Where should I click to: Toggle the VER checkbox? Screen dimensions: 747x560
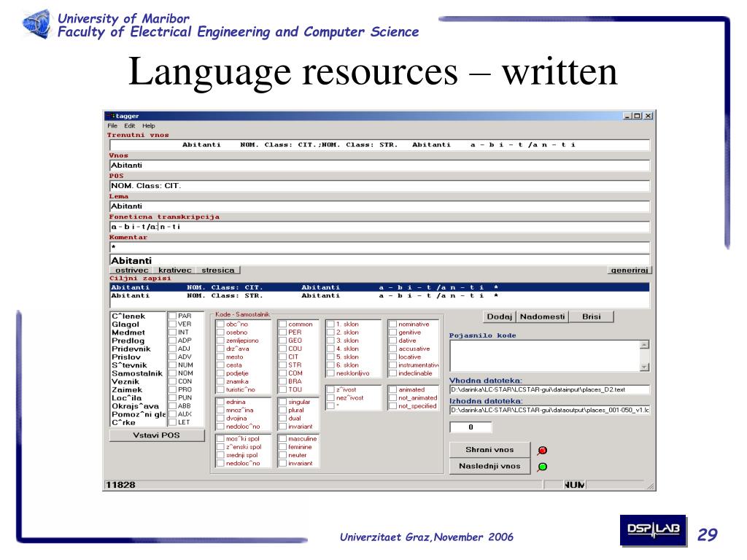[172, 324]
